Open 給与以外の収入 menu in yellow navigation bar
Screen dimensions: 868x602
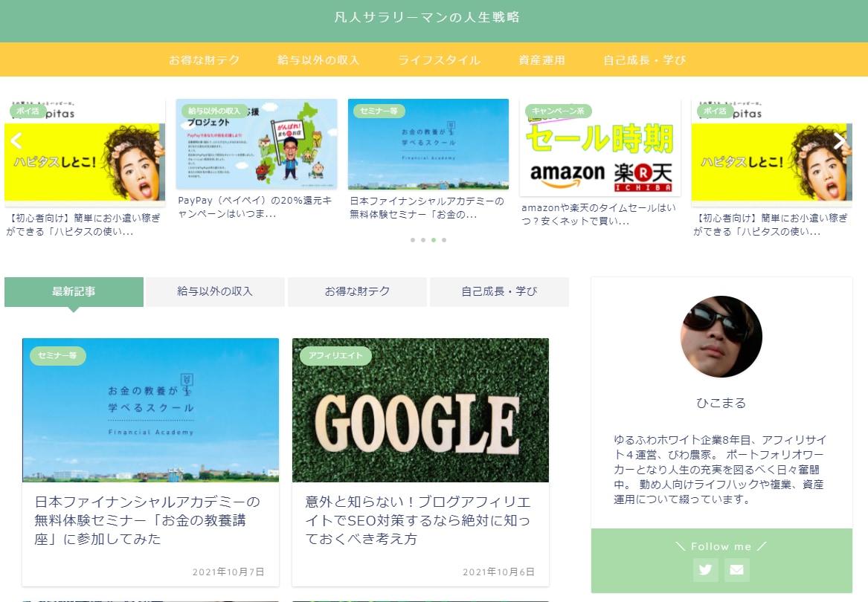pyautogui.click(x=318, y=59)
